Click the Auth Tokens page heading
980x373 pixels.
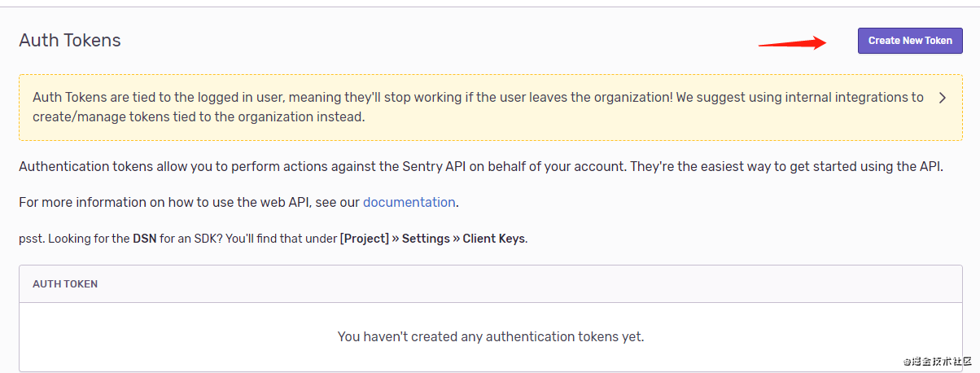click(70, 40)
